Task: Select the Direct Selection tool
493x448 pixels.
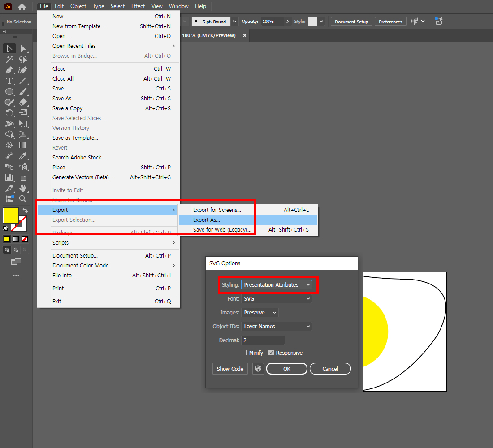Action: 23,48
